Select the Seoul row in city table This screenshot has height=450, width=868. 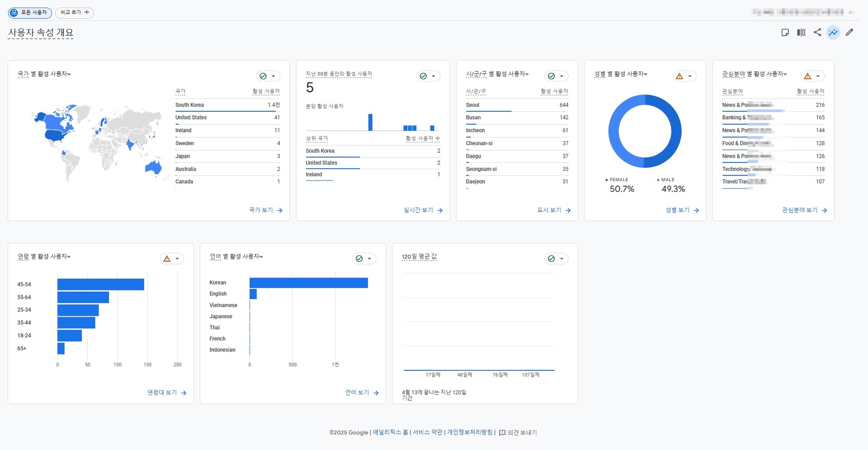(x=517, y=105)
